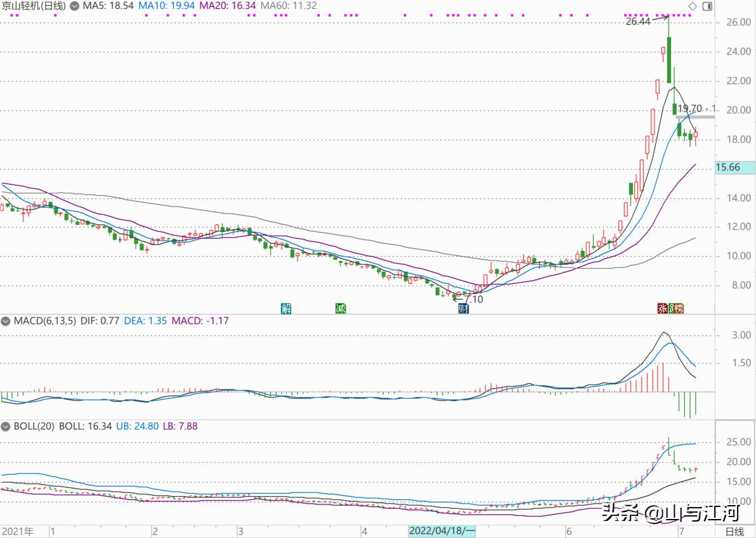The width and height of the screenshot is (756, 538).
Task: Click the 15.66 current price tag
Action: point(734,168)
